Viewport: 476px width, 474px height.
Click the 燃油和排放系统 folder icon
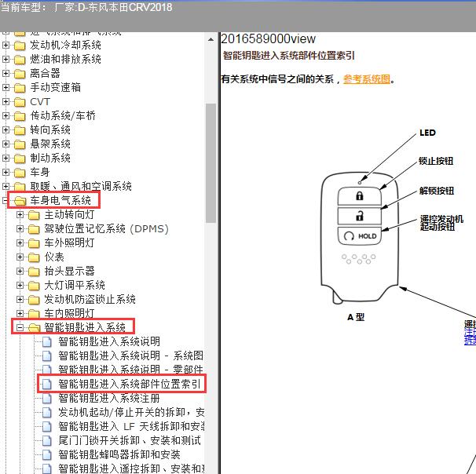(x=20, y=60)
